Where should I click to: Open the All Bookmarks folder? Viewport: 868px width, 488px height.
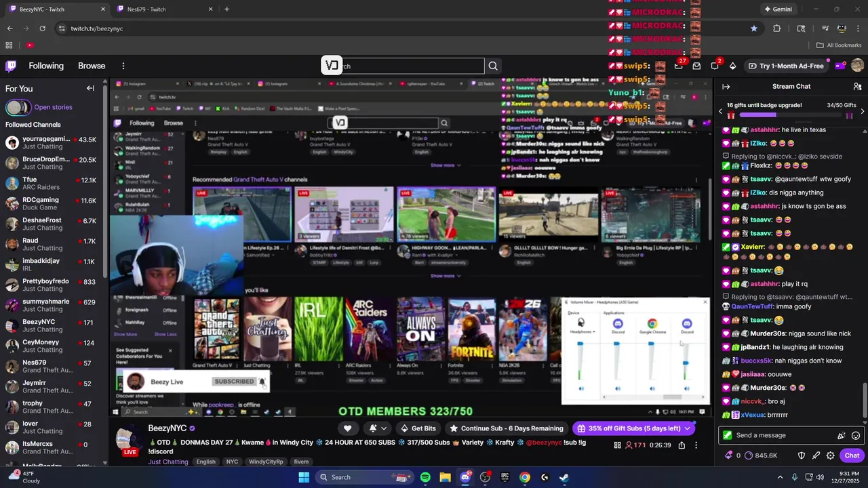click(839, 45)
